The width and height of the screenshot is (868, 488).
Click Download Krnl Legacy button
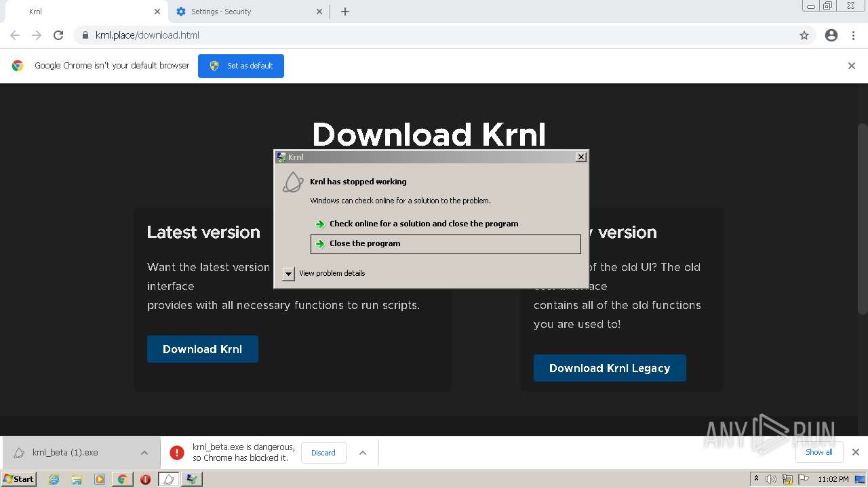click(x=610, y=368)
